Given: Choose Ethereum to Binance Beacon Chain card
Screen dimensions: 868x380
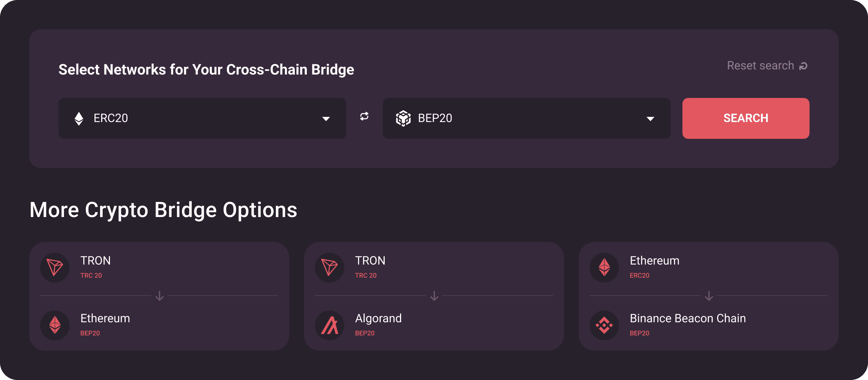Looking at the screenshot, I should pos(709,296).
